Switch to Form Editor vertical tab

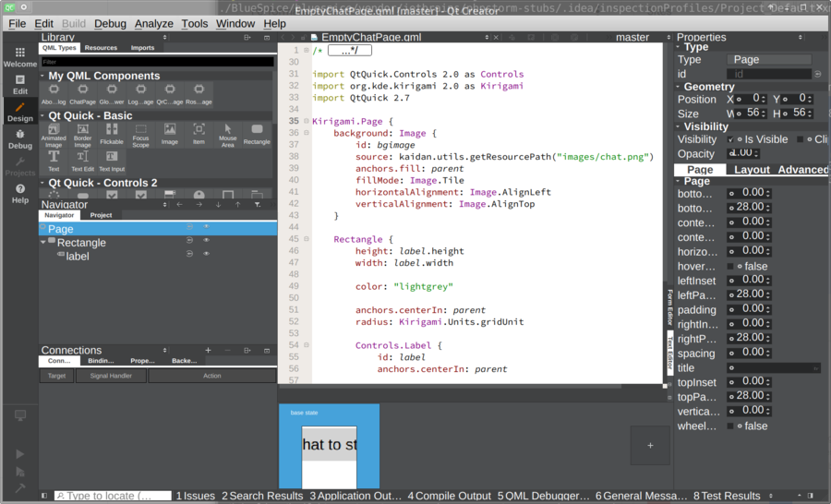pyautogui.click(x=669, y=306)
